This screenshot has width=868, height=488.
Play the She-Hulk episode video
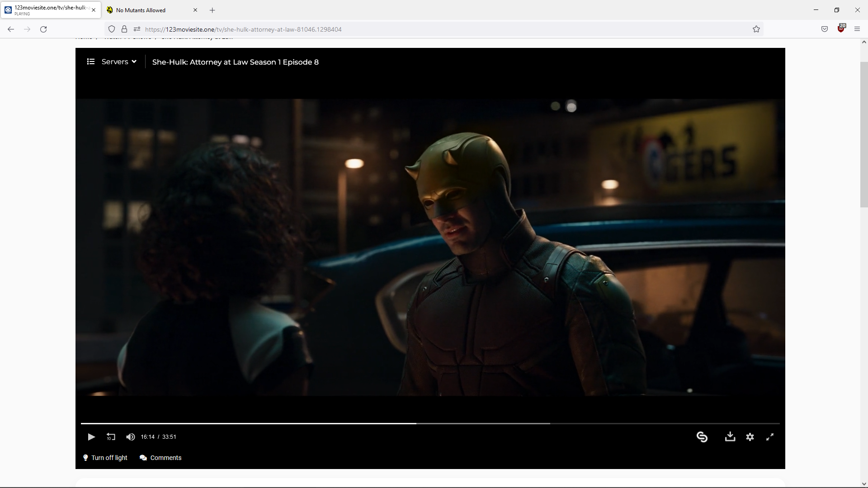coord(91,437)
